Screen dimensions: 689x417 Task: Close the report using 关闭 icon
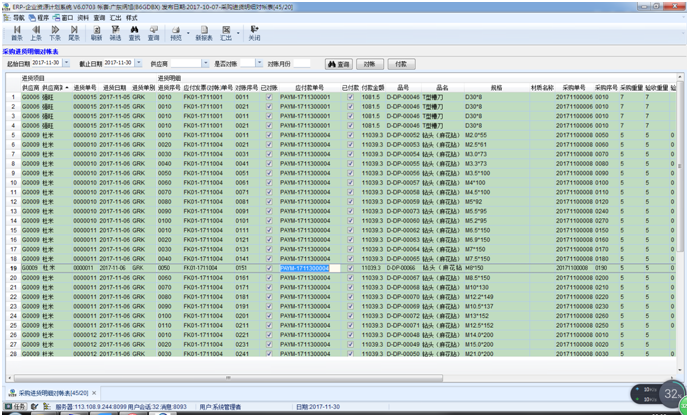click(254, 33)
